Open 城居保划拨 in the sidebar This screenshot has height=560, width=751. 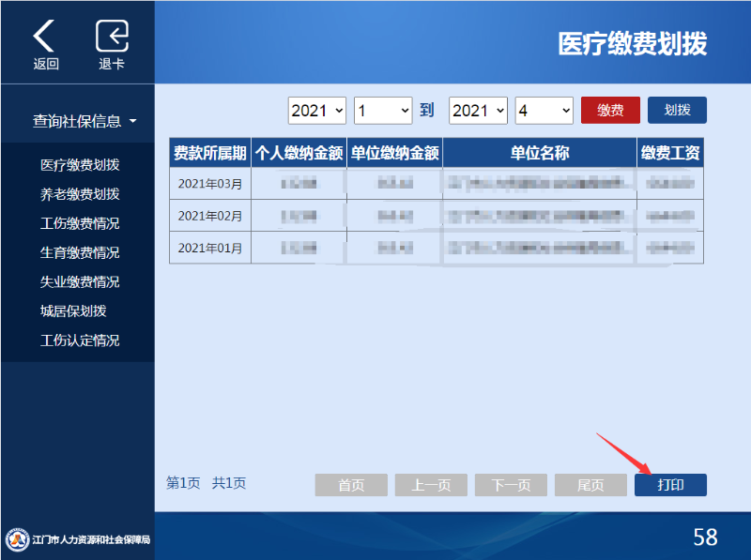[73, 311]
